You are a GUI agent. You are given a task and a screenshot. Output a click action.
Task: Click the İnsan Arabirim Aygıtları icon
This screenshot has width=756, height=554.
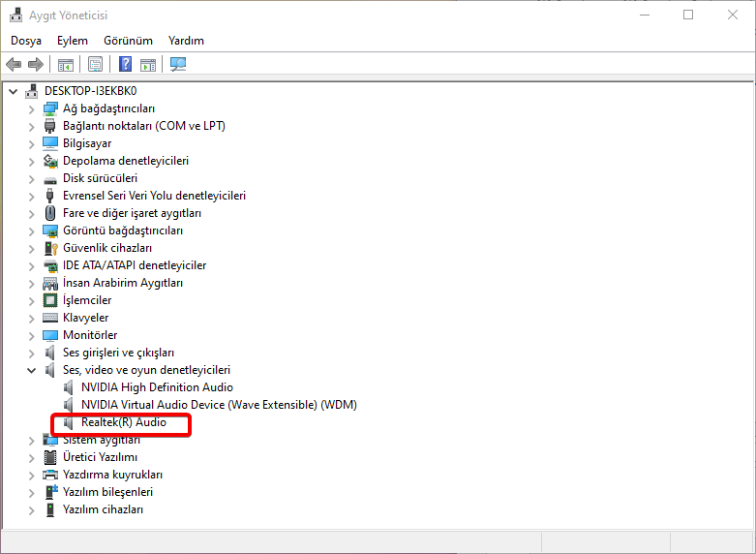50,283
